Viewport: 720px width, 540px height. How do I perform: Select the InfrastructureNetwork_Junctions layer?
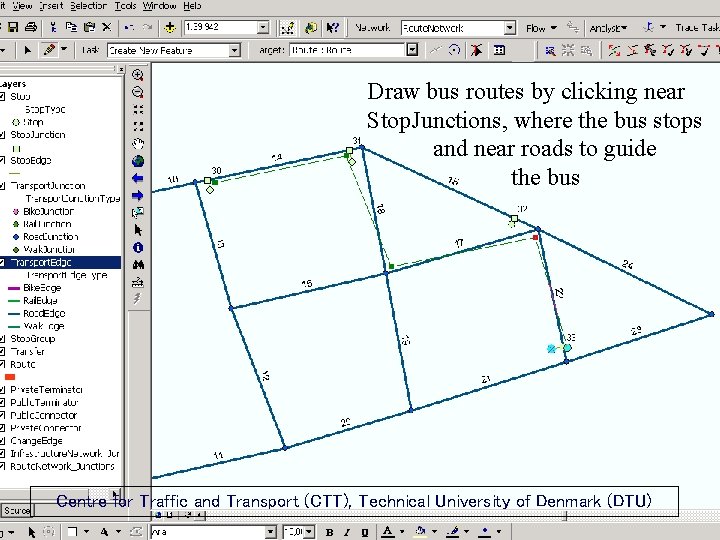click(64, 454)
